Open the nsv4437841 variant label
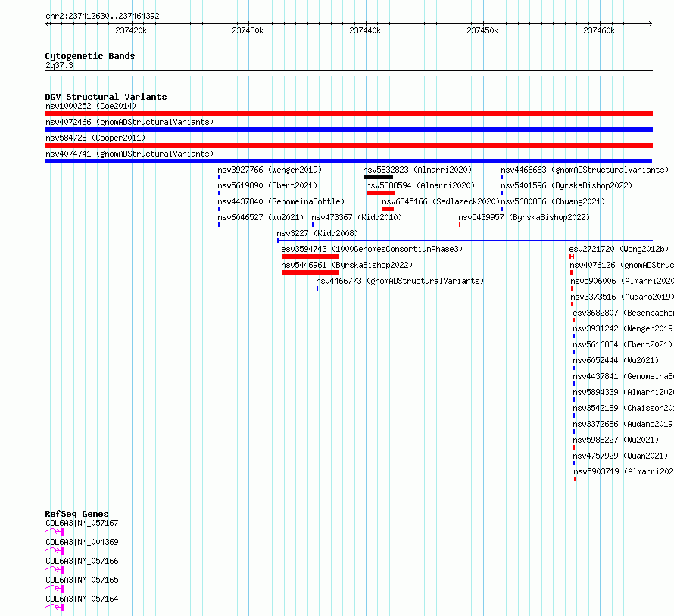The width and height of the screenshot is (674, 616). point(623,376)
